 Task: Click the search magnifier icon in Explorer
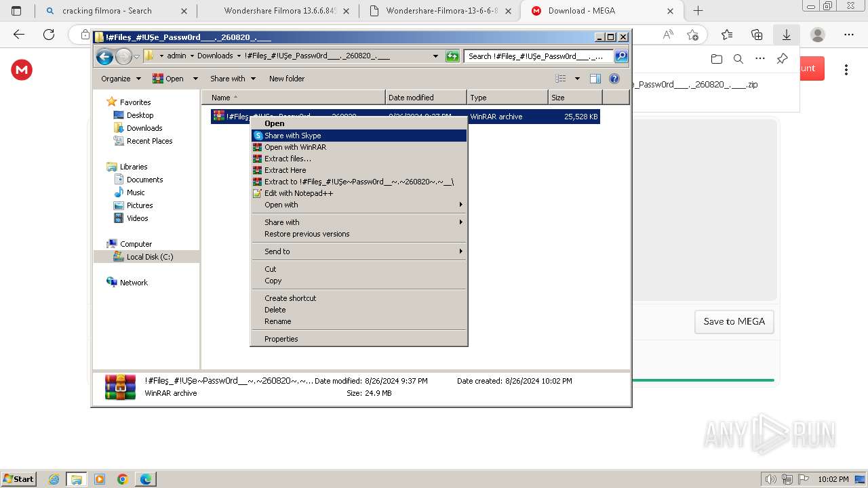click(x=620, y=56)
